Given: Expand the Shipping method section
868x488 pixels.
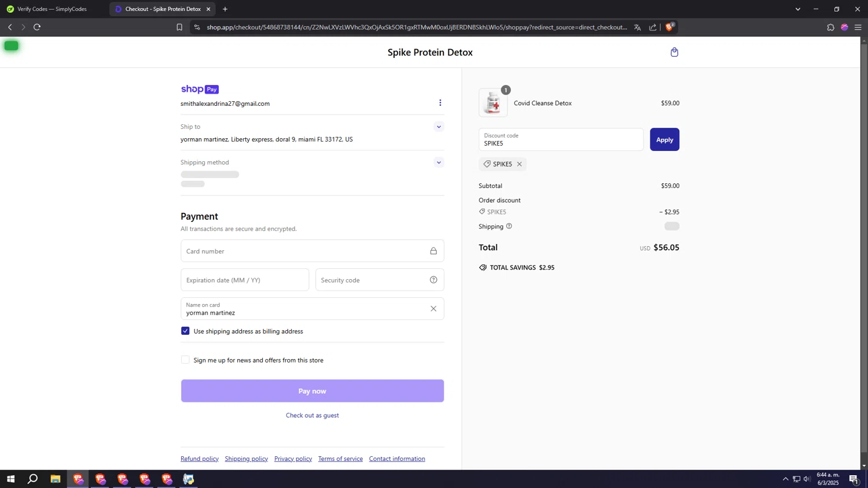Looking at the screenshot, I should point(439,162).
